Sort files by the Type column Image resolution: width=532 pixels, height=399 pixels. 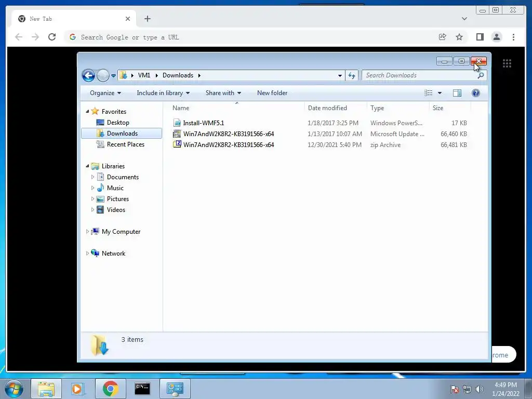pyautogui.click(x=398, y=108)
